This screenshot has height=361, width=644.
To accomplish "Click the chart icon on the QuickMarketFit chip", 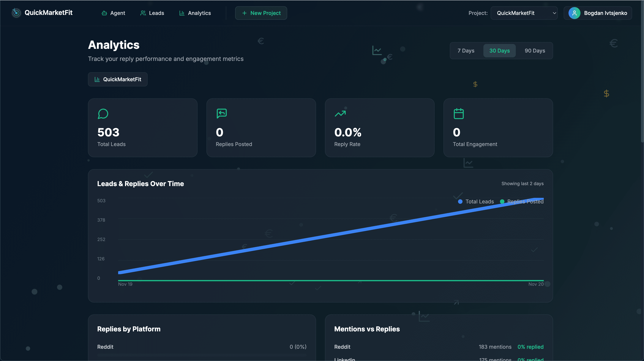I will 97,79.
